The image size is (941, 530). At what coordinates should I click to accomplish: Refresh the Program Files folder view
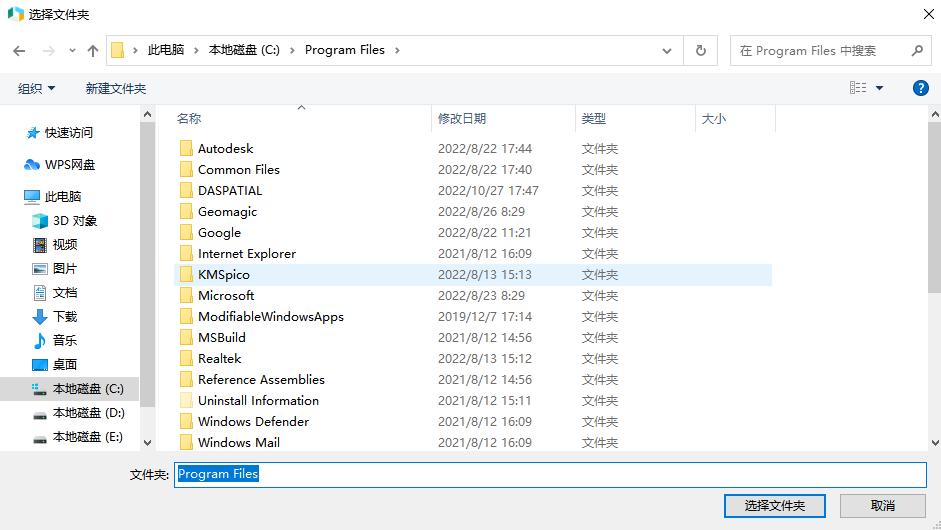pyautogui.click(x=700, y=50)
